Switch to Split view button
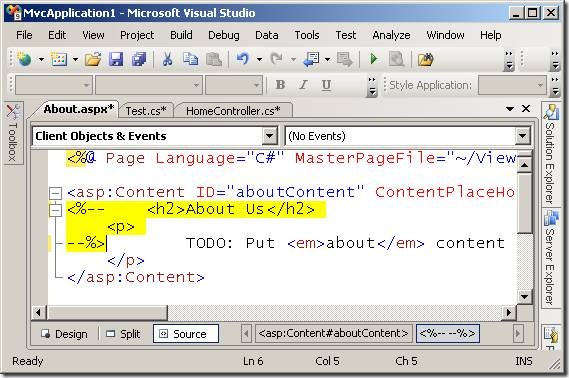Image resolution: width=569 pixels, height=378 pixels. 123,334
